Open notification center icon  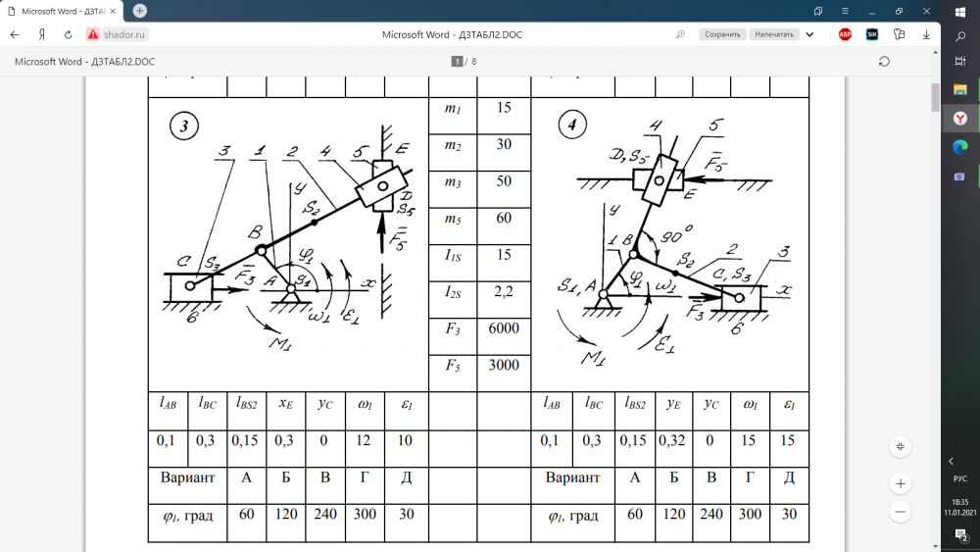point(960,534)
